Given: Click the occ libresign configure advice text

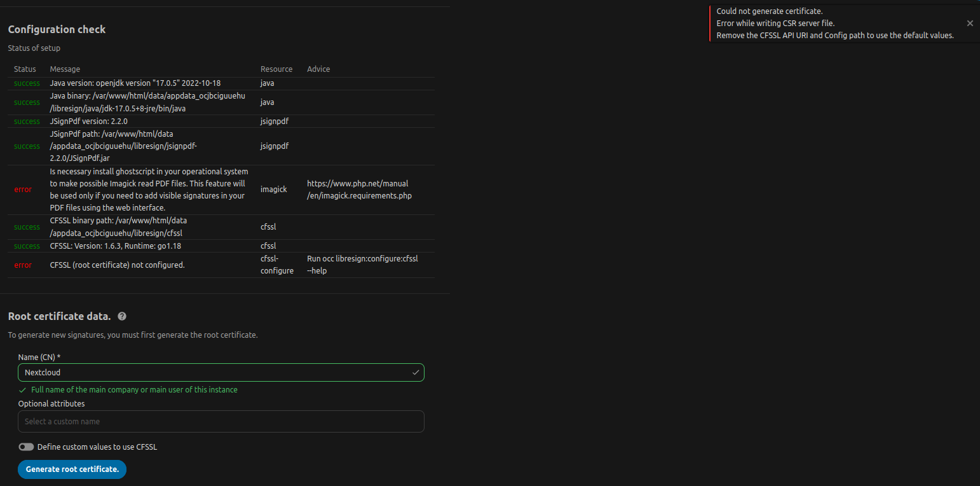Looking at the screenshot, I should point(362,264).
